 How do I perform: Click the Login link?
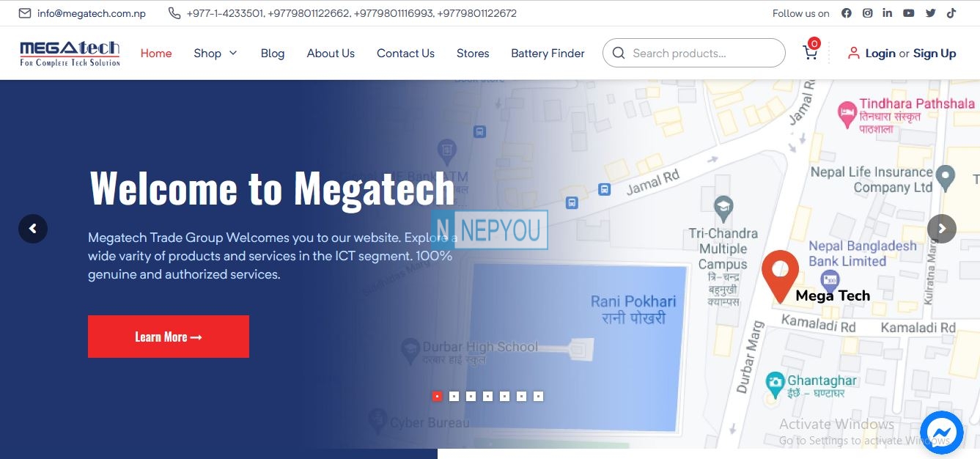click(880, 53)
